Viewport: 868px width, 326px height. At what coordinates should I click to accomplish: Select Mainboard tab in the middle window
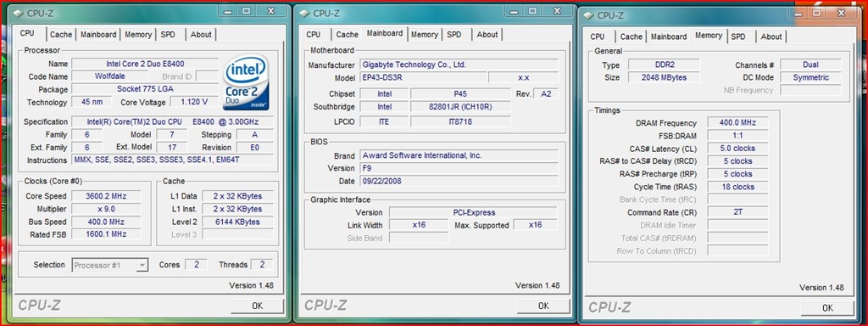tap(385, 33)
